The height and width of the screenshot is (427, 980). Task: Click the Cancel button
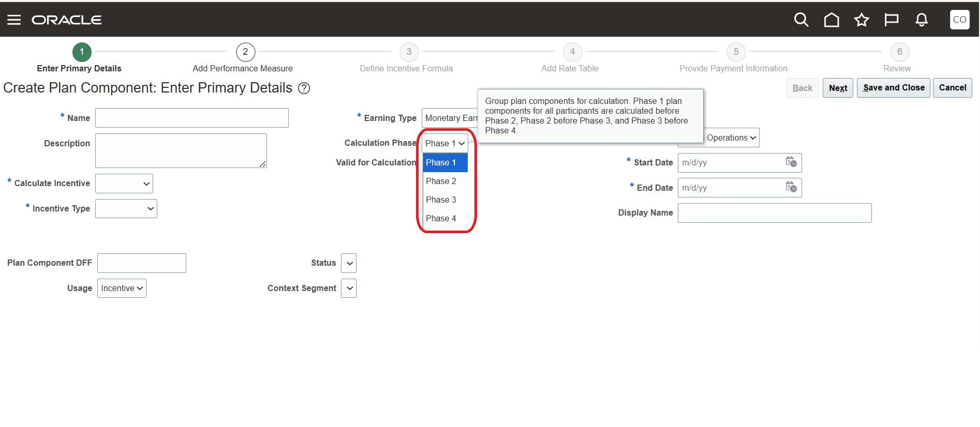[x=953, y=88]
